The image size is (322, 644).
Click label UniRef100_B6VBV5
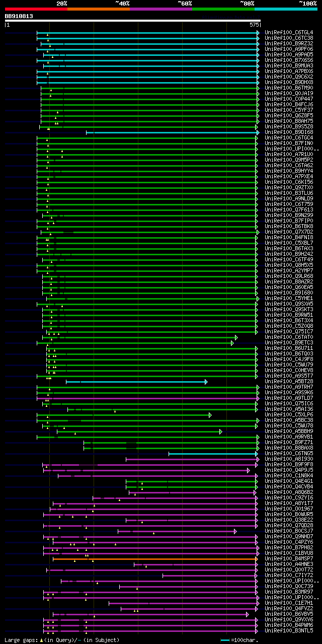click(x=289, y=614)
